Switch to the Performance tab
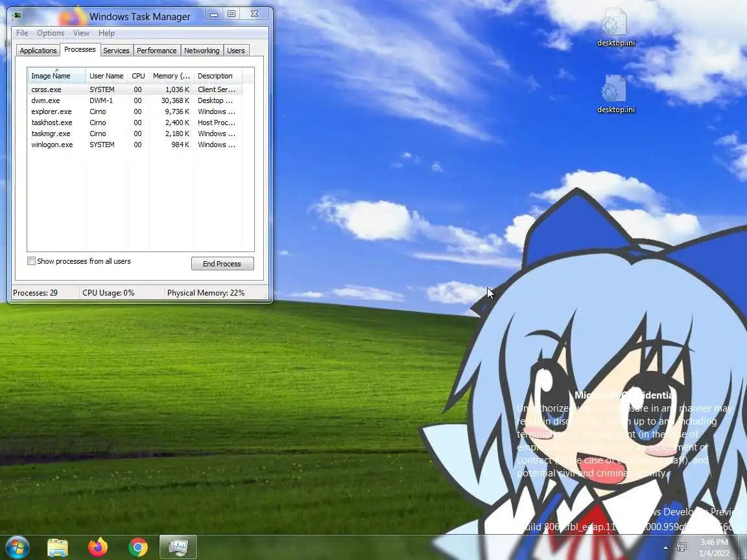 pos(156,51)
